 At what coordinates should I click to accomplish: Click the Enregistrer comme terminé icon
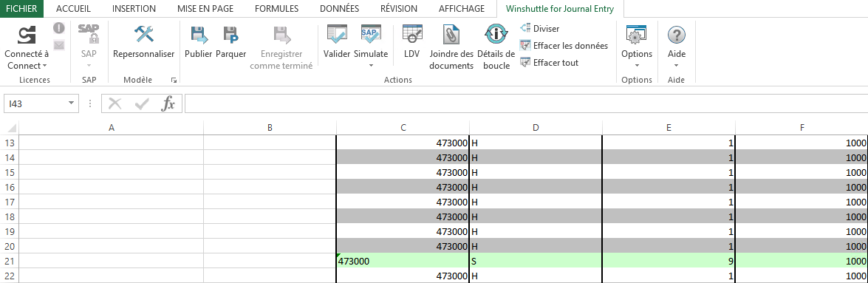(x=281, y=34)
